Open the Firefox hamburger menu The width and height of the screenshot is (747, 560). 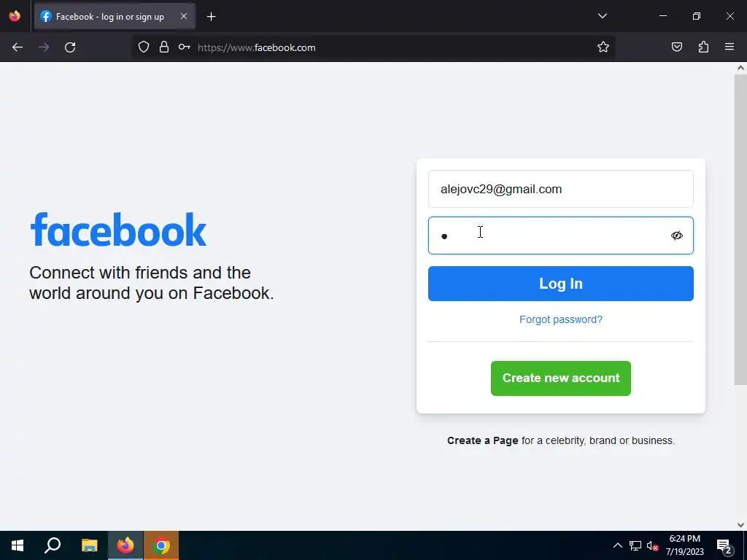click(x=729, y=47)
